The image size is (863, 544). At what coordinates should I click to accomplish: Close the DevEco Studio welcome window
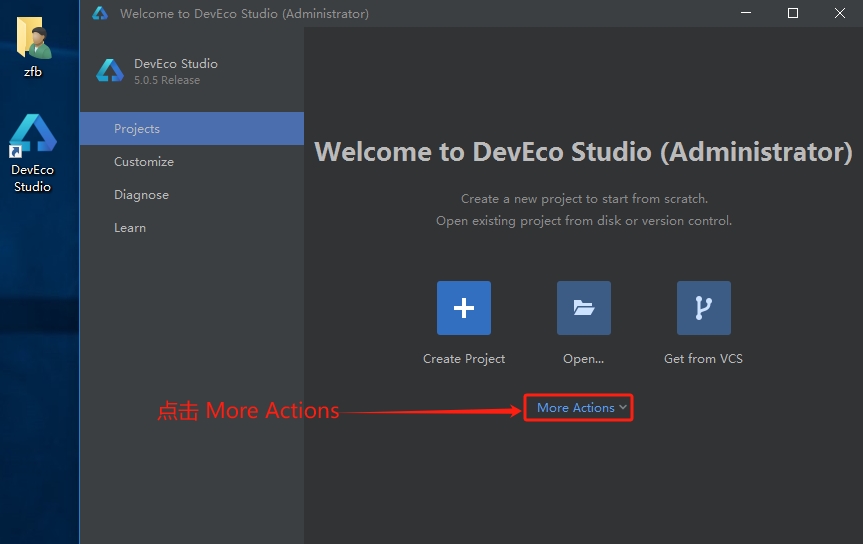(x=839, y=13)
